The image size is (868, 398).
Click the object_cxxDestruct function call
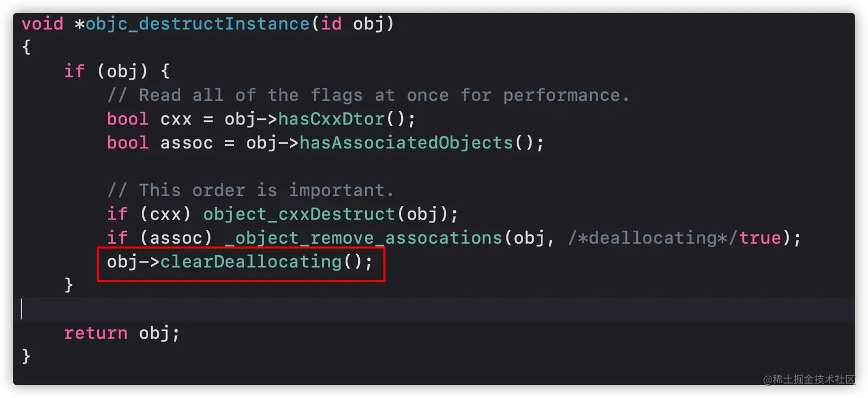(x=299, y=214)
